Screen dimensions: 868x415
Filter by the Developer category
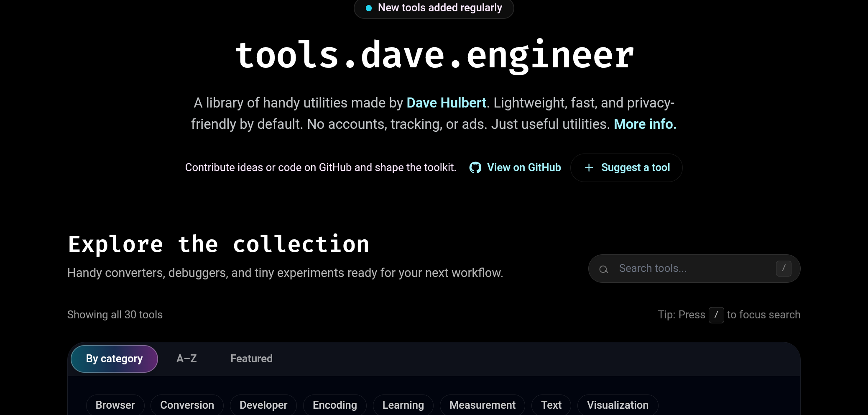point(263,405)
